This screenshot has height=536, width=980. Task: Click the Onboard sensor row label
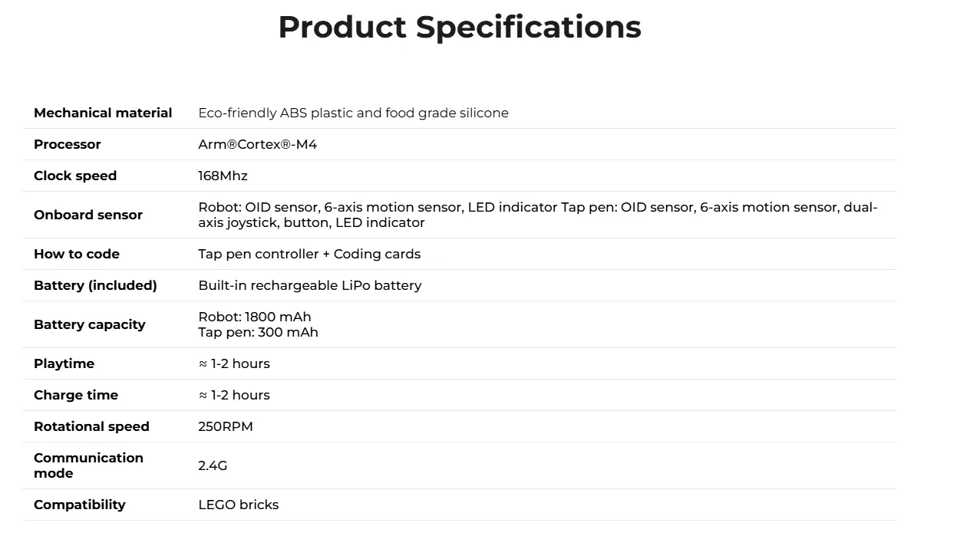tap(88, 215)
